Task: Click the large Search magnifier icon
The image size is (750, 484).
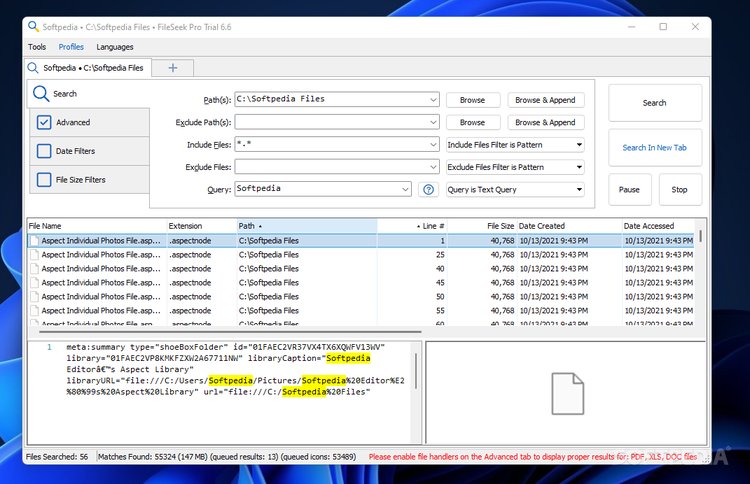Action: tap(41, 94)
